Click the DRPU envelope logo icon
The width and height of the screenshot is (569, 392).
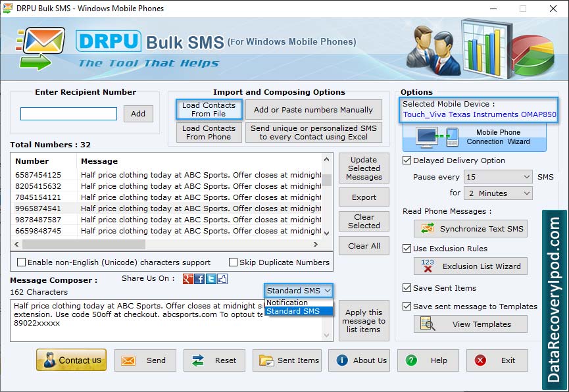pos(41,48)
